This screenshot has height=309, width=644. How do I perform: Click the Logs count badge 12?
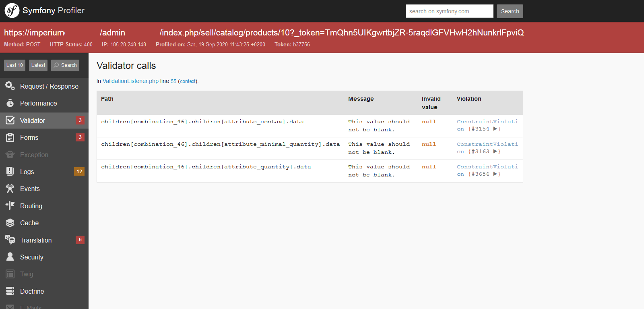79,171
